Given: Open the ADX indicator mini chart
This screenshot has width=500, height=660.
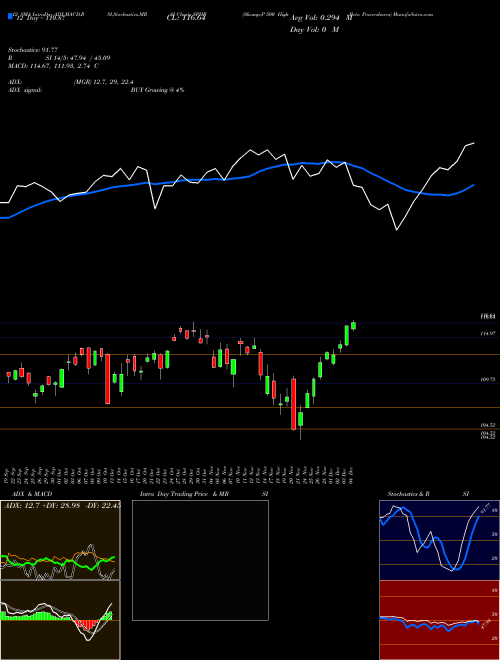Looking at the screenshot, I should tap(60, 540).
